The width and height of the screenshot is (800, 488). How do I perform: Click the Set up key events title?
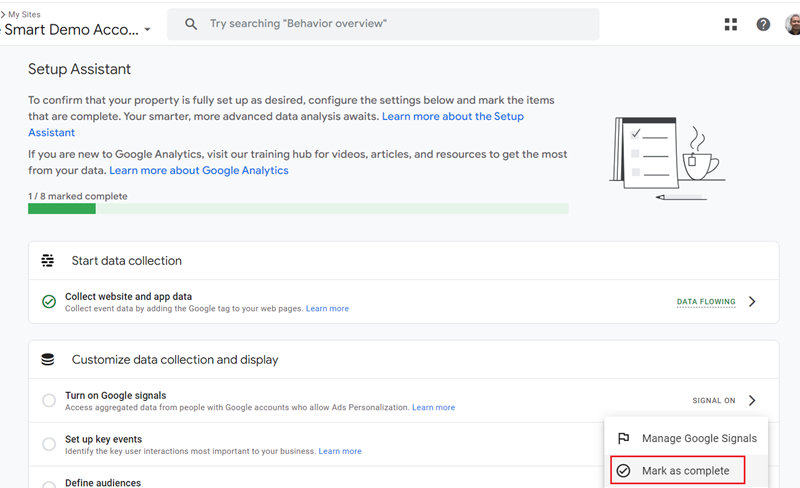pyautogui.click(x=103, y=440)
